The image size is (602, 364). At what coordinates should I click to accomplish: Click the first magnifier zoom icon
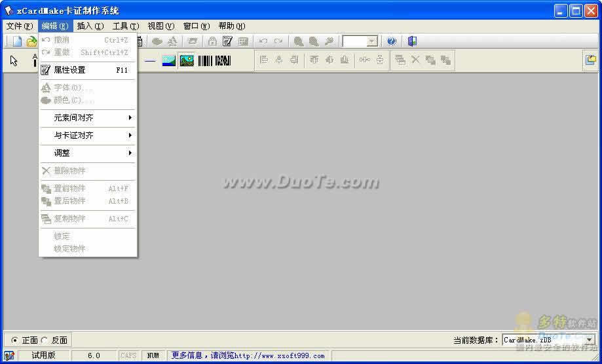click(299, 41)
